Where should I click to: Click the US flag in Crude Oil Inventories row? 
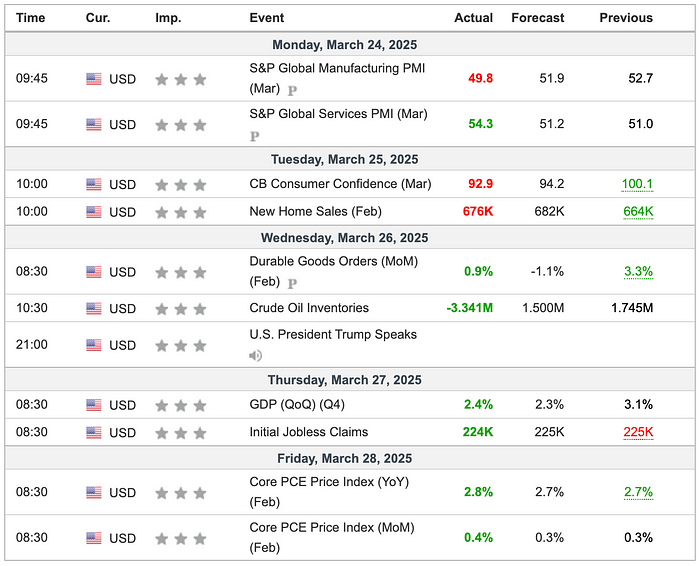(x=94, y=308)
